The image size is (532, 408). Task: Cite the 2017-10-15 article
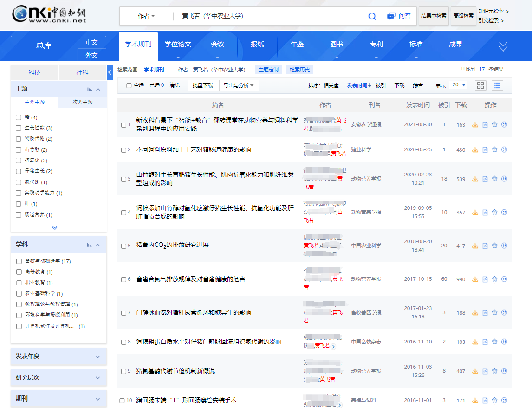tap(504, 279)
